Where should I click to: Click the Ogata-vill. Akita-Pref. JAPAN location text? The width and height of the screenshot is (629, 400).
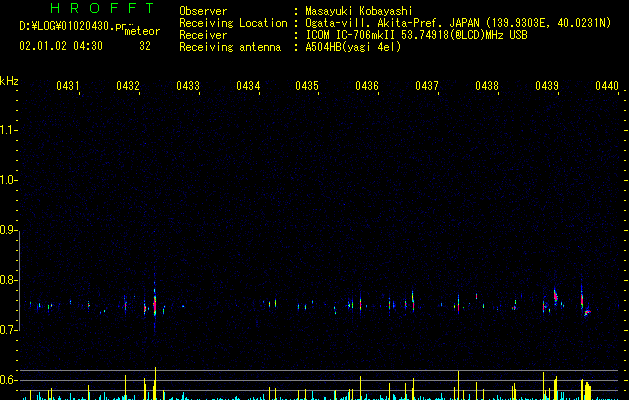pos(458,23)
